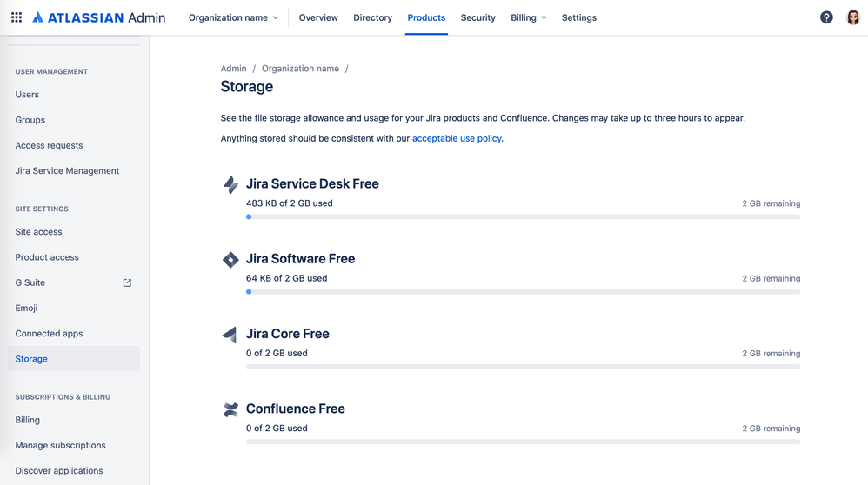Click the Jira Software storage bar

[523, 292]
